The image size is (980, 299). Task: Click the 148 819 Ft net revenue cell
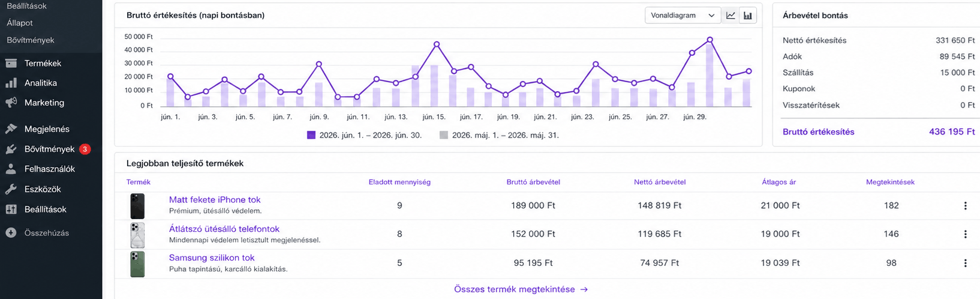click(x=660, y=205)
